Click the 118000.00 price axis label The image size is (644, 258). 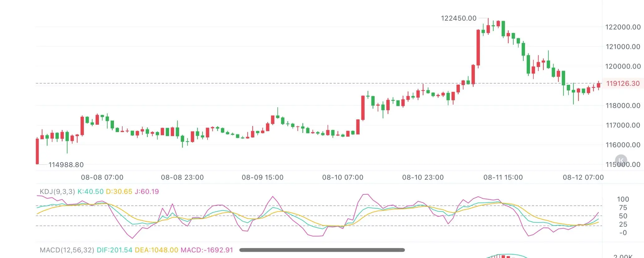[x=623, y=106]
